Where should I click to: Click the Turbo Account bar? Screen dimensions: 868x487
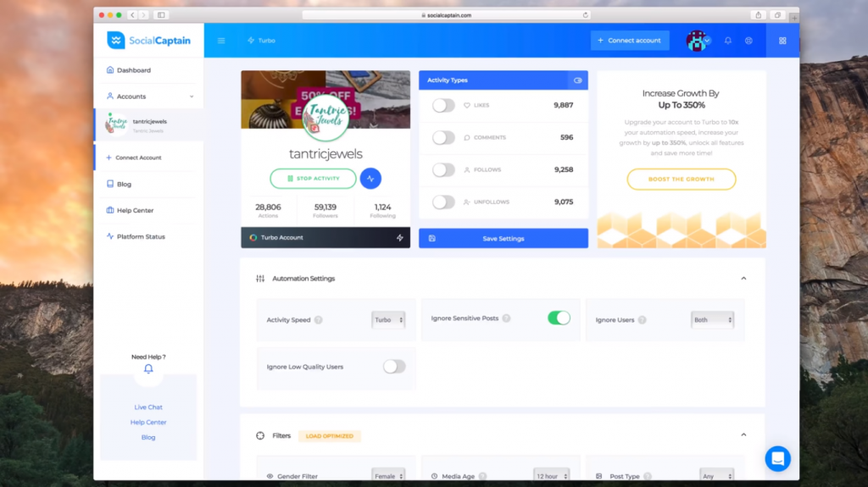pos(325,237)
